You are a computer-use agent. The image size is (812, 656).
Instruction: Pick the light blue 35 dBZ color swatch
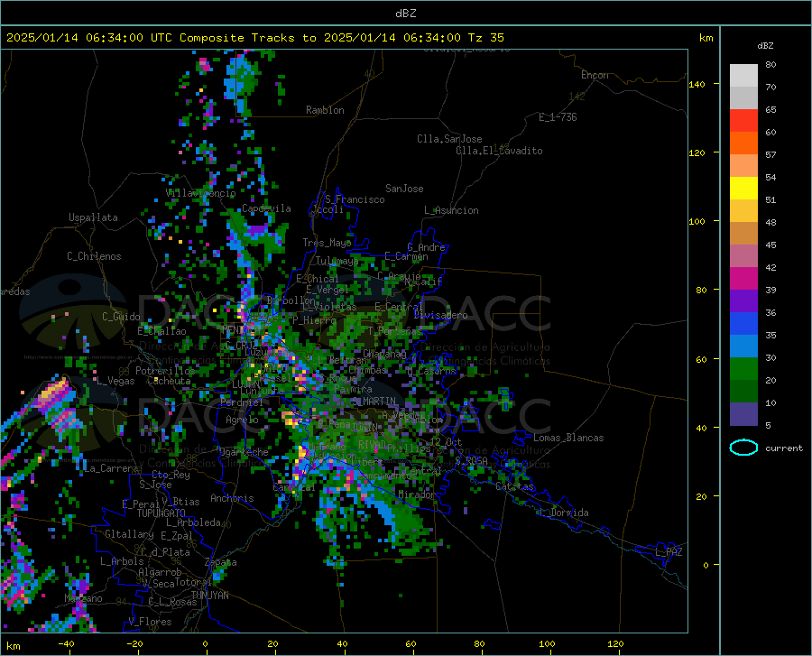743,346
